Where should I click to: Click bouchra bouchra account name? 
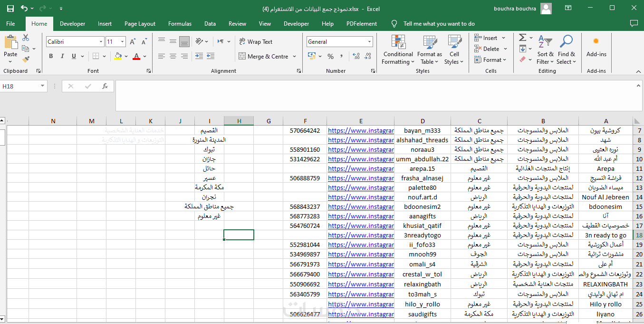click(515, 9)
